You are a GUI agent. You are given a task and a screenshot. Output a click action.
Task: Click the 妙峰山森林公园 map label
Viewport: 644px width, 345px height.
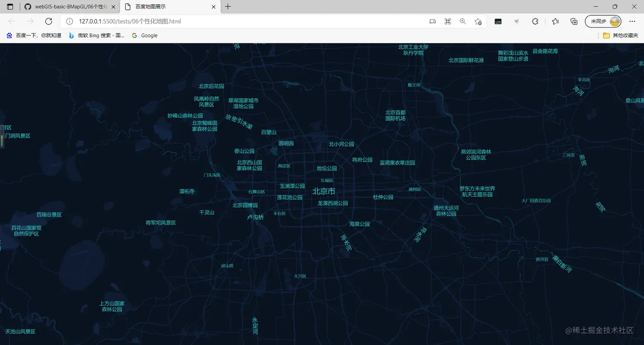pos(185,116)
